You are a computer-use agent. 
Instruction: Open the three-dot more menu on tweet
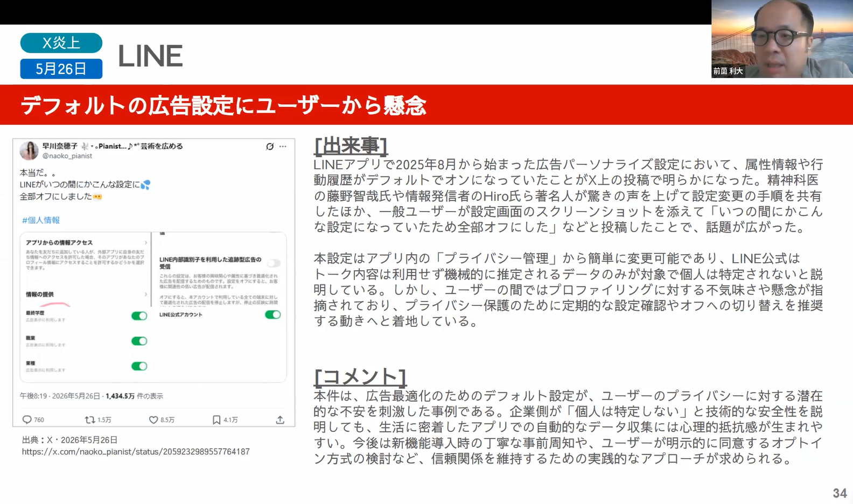283,146
